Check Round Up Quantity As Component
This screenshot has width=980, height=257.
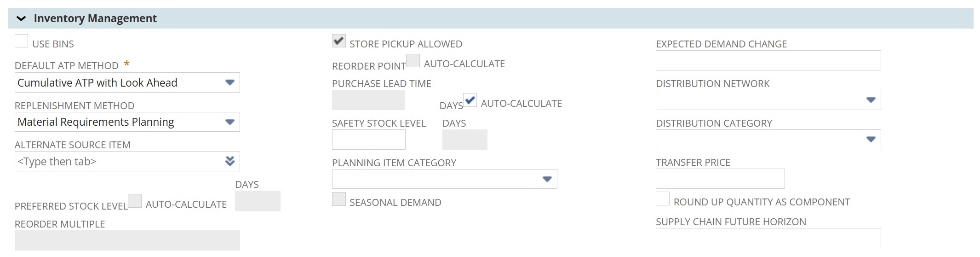[x=663, y=199]
